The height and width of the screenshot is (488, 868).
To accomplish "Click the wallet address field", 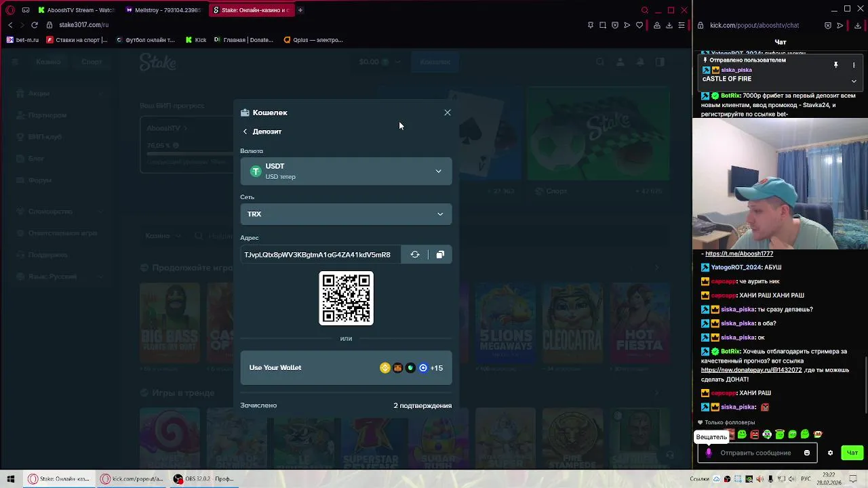I will click(320, 255).
